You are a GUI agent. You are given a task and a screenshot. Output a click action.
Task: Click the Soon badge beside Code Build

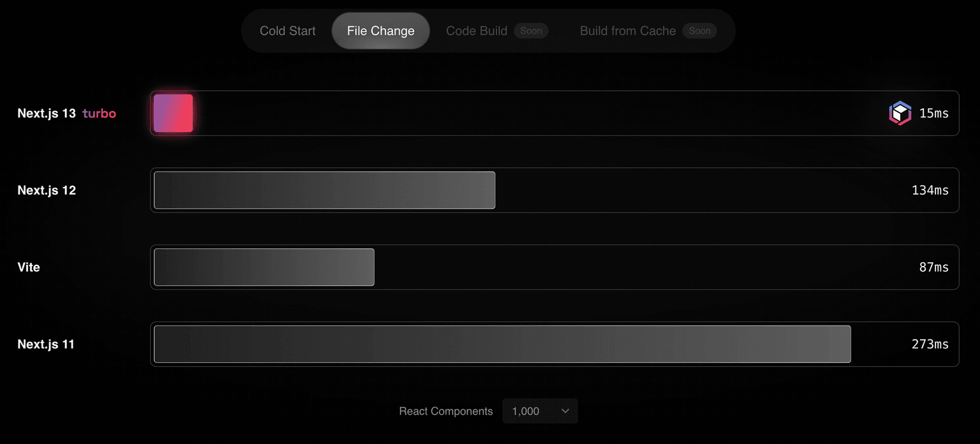point(531,31)
